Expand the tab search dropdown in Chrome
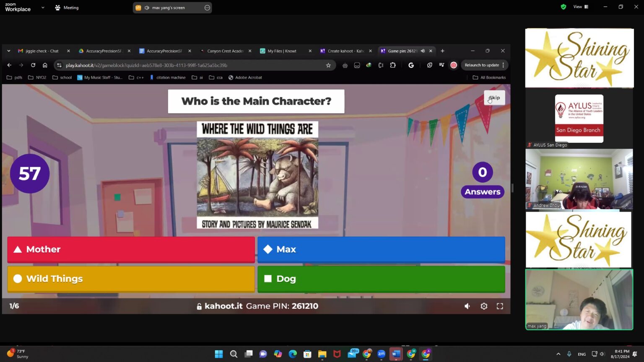Viewport: 644px width, 362px height. click(x=9, y=51)
